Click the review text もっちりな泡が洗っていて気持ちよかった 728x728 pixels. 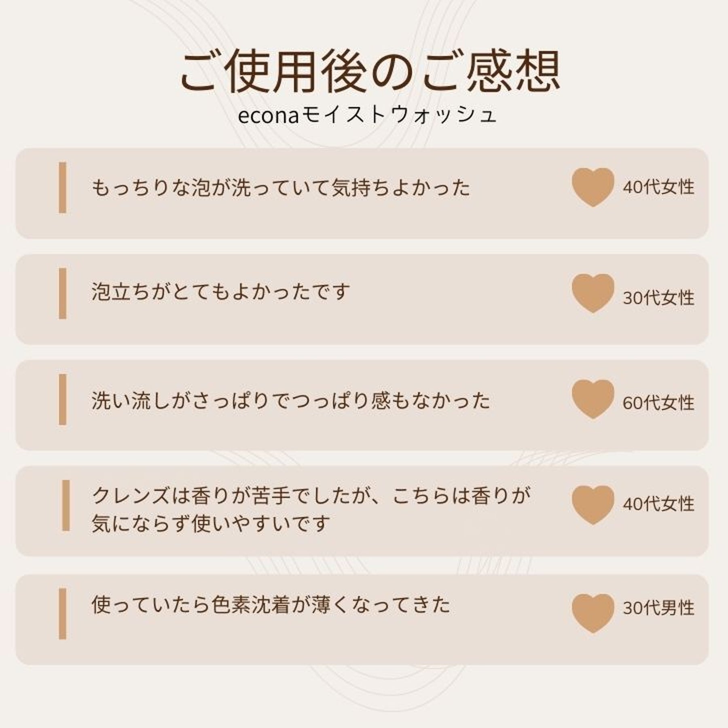tap(281, 188)
